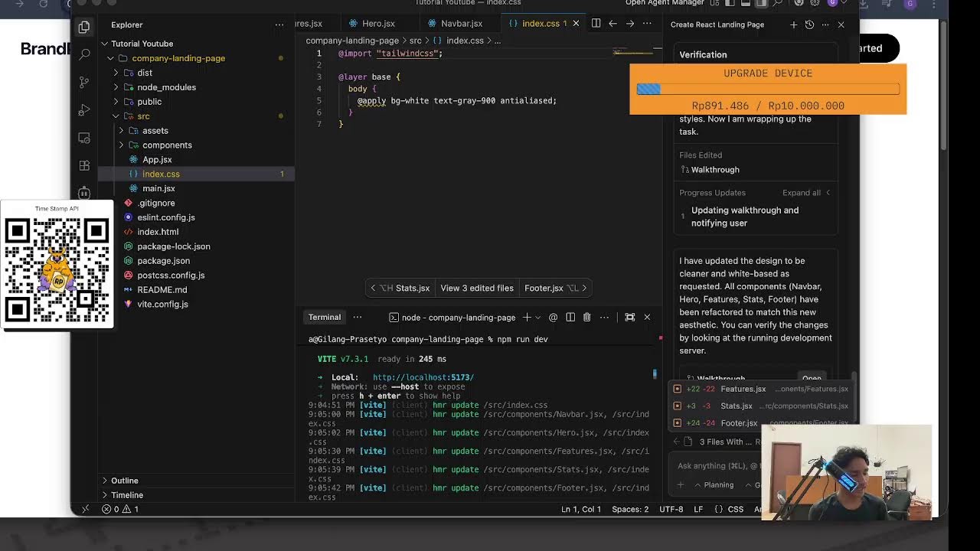Screen dimensions: 980x551
Task: Open Explorer panel more actions menu
Action: [x=279, y=24]
